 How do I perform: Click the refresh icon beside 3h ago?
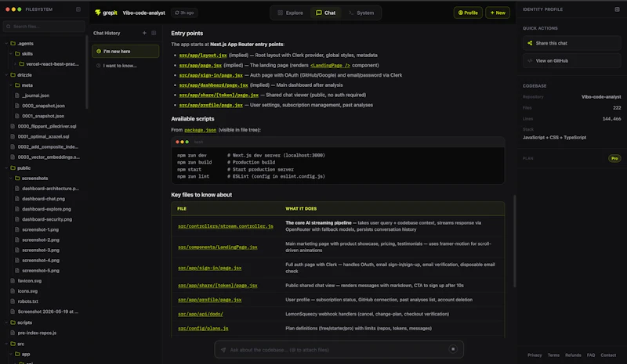tap(177, 13)
